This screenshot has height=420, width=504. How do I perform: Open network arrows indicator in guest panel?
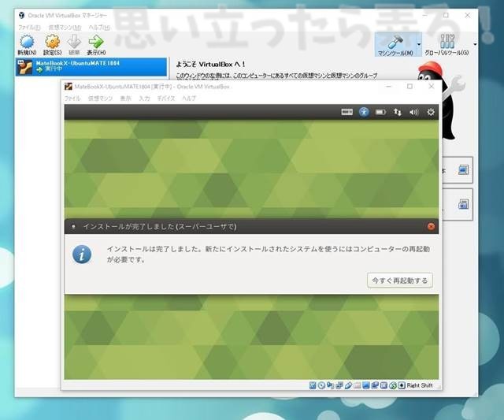coord(398,112)
